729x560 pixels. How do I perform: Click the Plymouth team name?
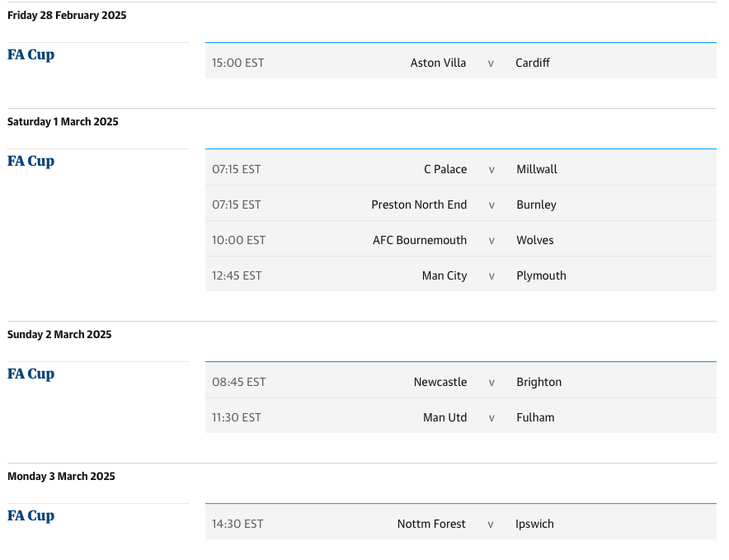pyautogui.click(x=541, y=275)
